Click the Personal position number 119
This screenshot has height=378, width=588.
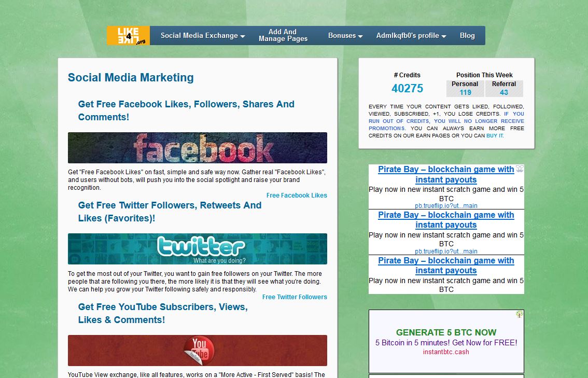(x=465, y=92)
